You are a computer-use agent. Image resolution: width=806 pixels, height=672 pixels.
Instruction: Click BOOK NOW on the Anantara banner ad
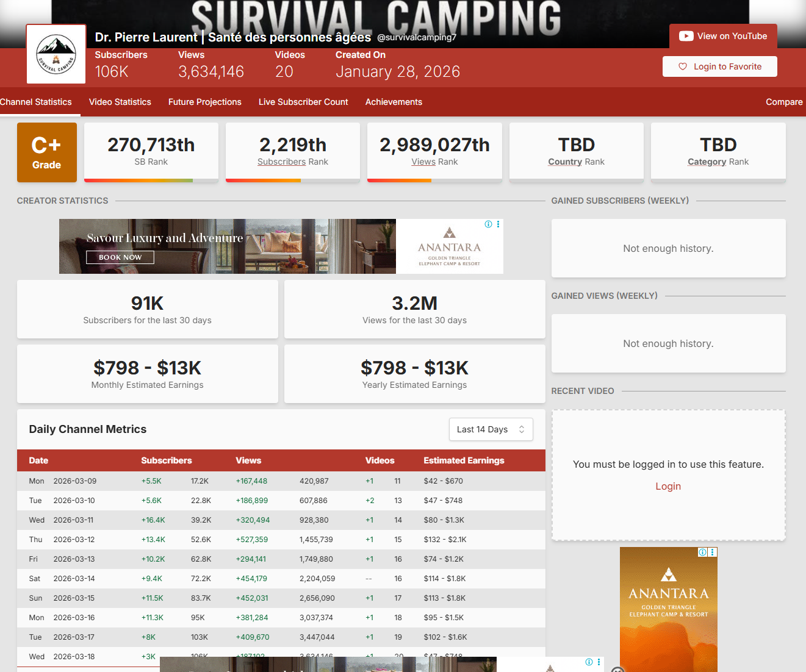(120, 257)
